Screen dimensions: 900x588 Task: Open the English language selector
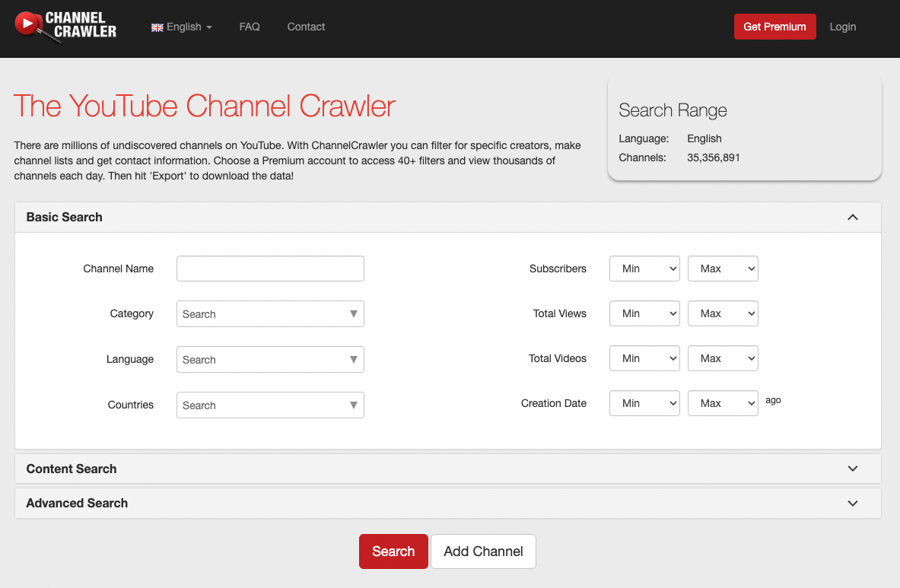pyautogui.click(x=183, y=27)
